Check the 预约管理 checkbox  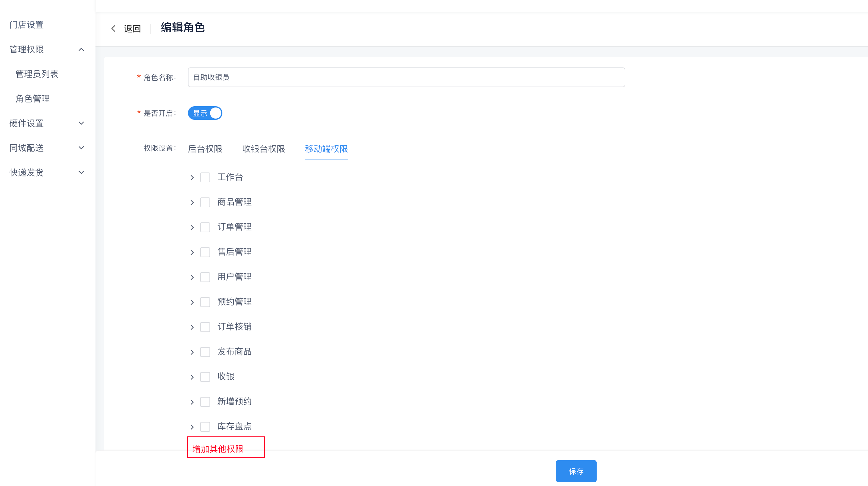[x=205, y=302]
